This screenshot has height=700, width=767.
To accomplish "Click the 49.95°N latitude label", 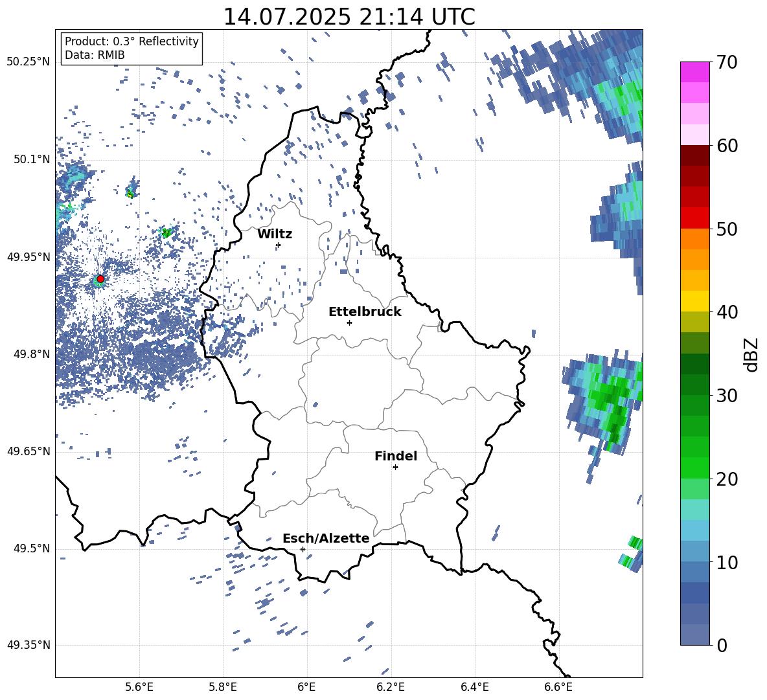I will point(29,256).
